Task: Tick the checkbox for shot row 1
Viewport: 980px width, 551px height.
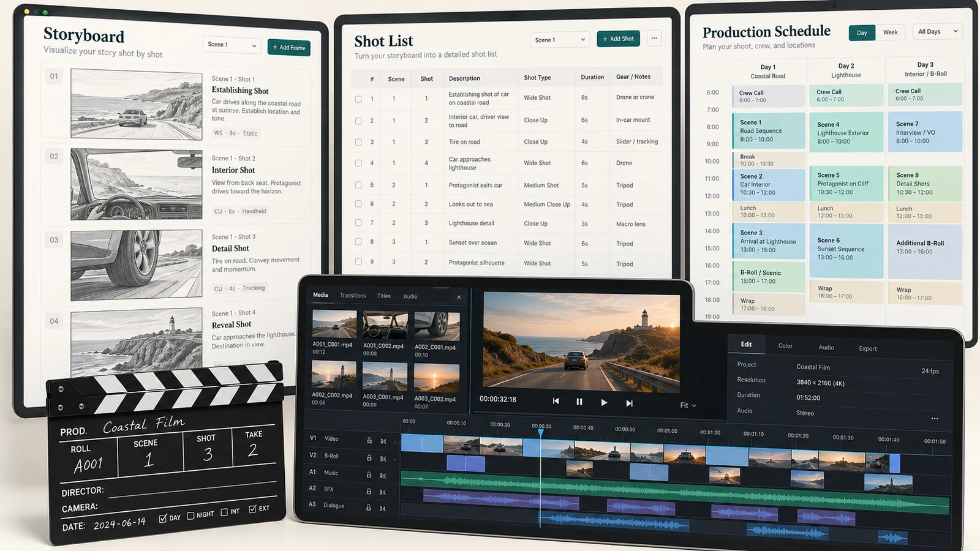Action: click(358, 99)
